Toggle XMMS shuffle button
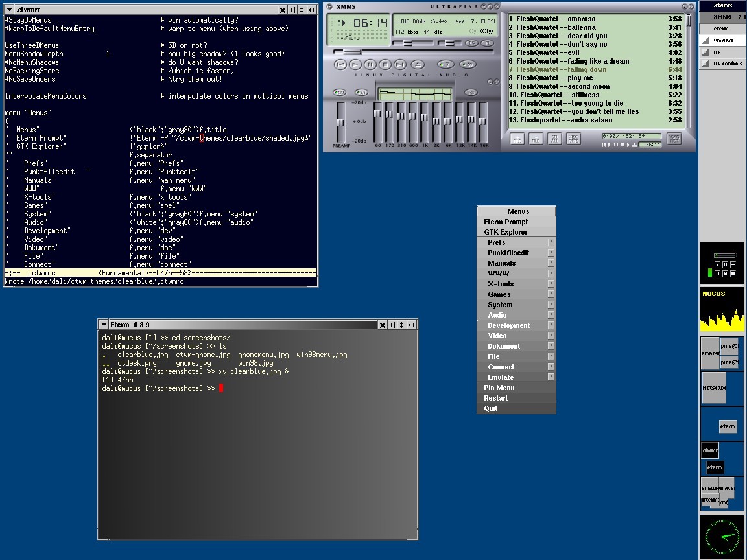 point(446,64)
